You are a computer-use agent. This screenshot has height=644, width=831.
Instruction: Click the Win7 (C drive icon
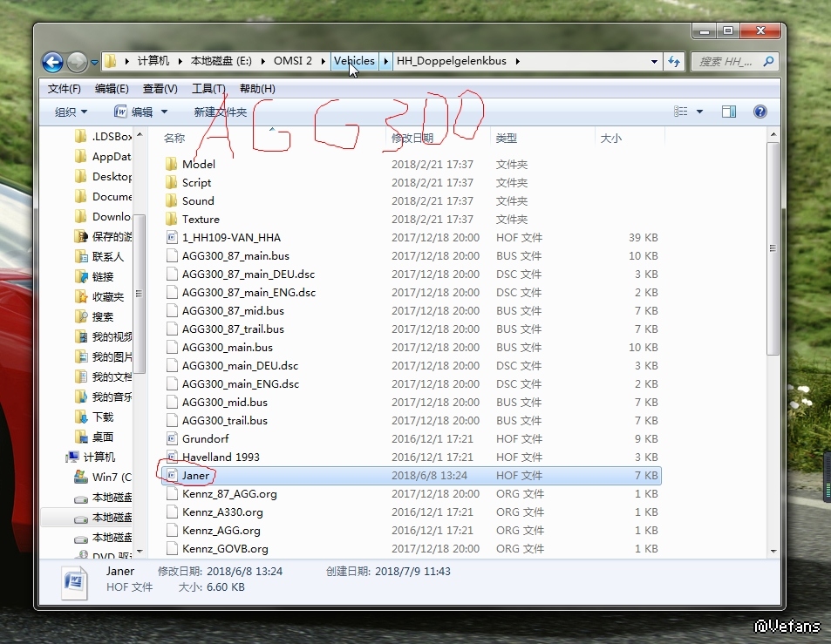coord(81,478)
